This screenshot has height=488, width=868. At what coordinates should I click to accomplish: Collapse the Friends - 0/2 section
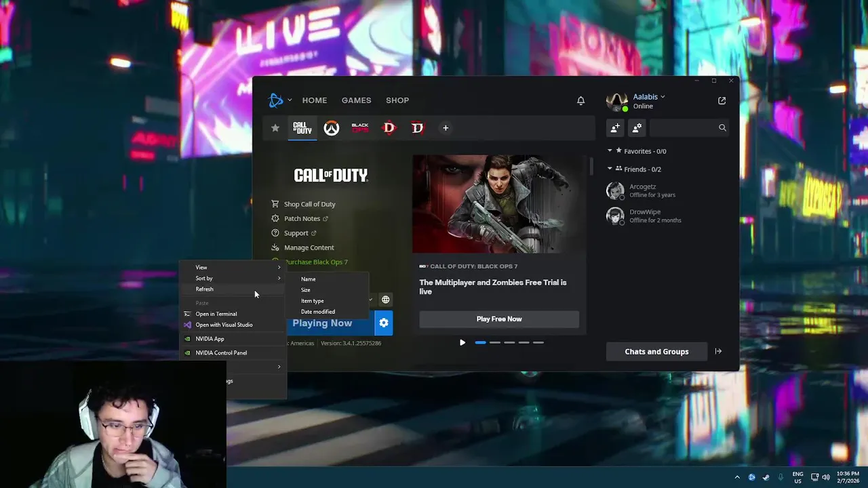click(x=610, y=169)
